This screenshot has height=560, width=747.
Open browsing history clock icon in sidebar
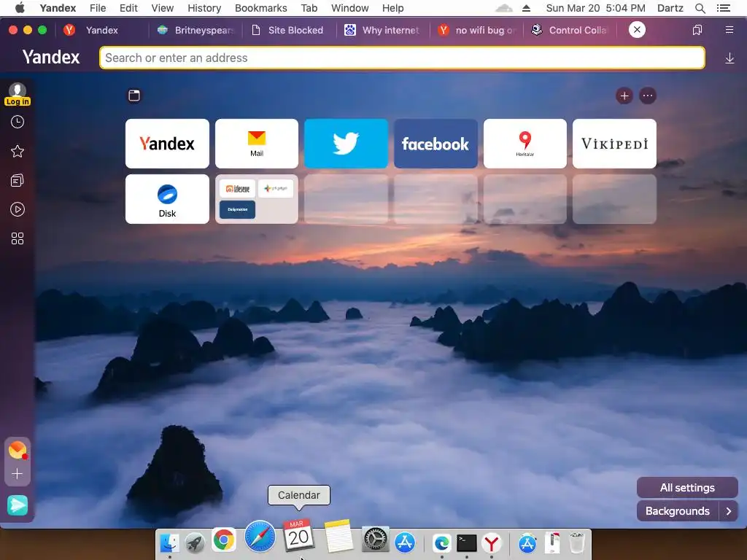click(x=18, y=122)
